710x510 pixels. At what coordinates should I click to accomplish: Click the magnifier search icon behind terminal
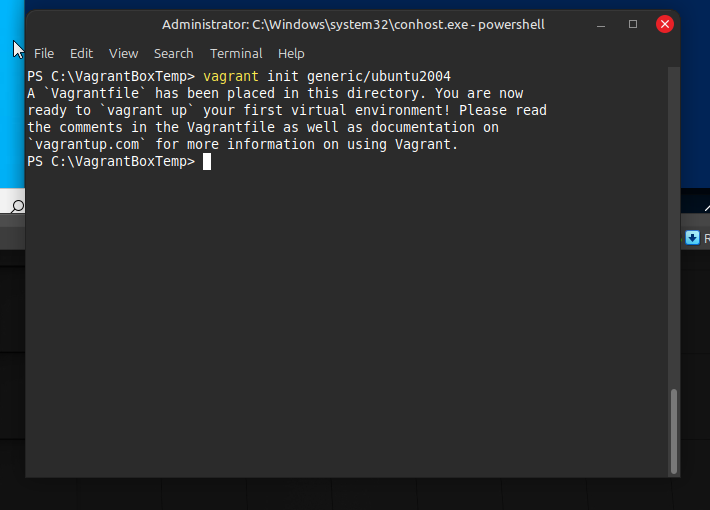16,206
